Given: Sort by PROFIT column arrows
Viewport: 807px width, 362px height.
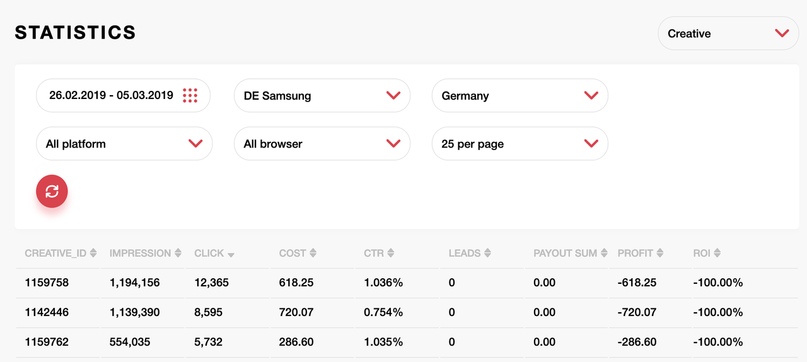Looking at the screenshot, I should pyautogui.click(x=660, y=253).
